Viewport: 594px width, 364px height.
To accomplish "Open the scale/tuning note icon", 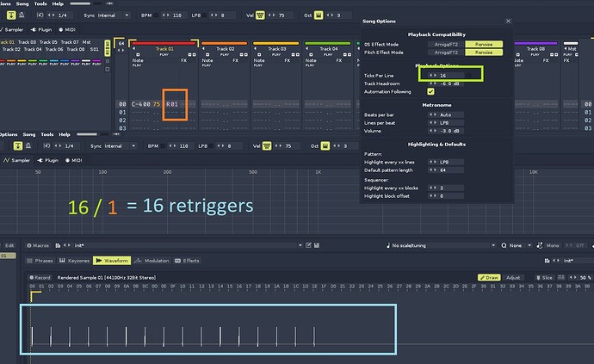I will point(388,245).
